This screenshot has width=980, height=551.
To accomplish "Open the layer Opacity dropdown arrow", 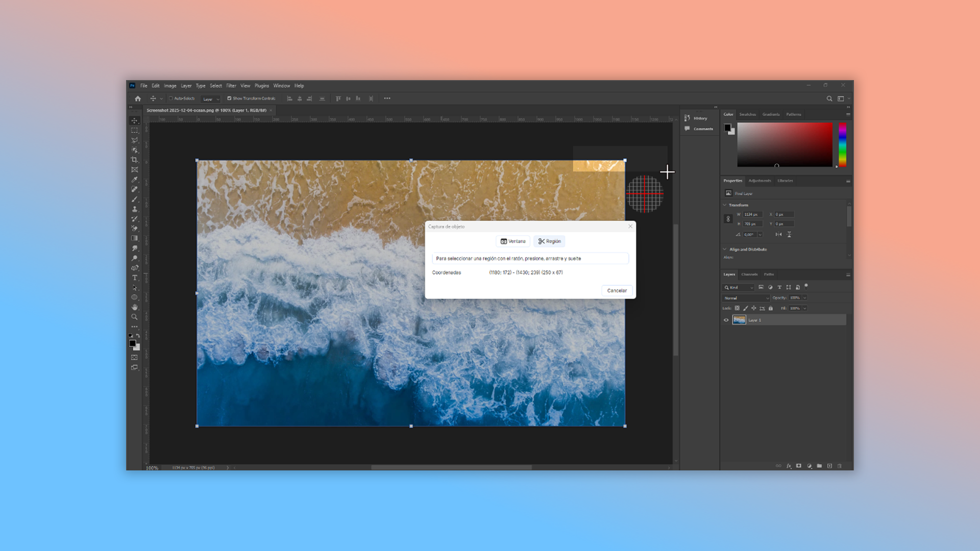I will pyautogui.click(x=805, y=298).
